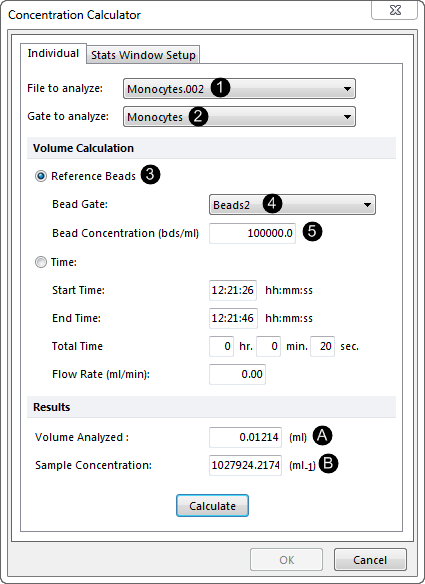Click the Calculate button
The width and height of the screenshot is (425, 584).
(x=212, y=505)
